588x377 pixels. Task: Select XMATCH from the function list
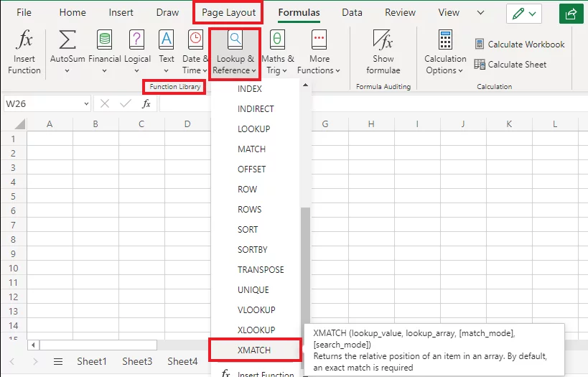pos(254,350)
